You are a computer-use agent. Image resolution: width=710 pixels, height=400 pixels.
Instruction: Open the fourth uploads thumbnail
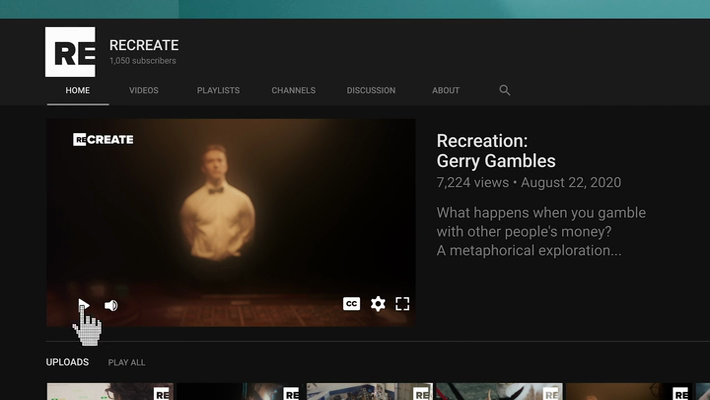tap(499, 391)
